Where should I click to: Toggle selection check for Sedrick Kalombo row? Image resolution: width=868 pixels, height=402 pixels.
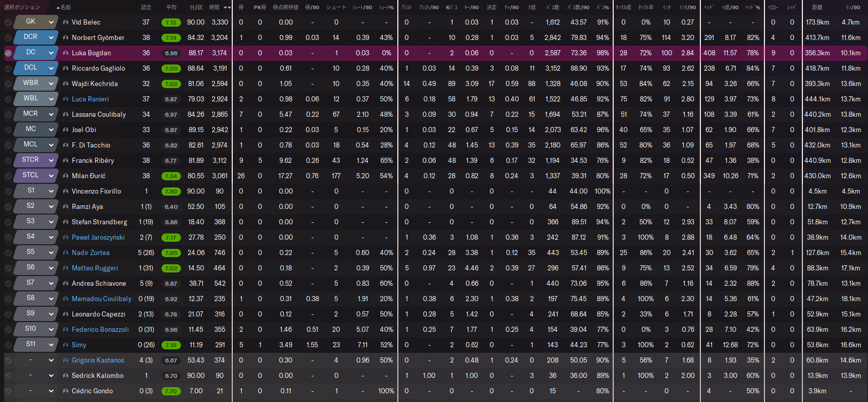pyautogui.click(x=8, y=376)
